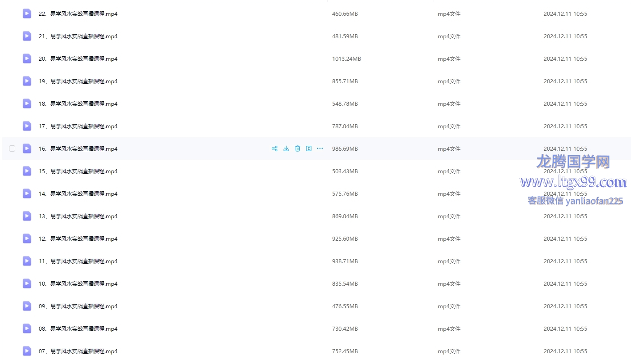Open 10、易学风水实战直播课程.mp4
The image size is (631, 364).
pyautogui.click(x=78, y=284)
